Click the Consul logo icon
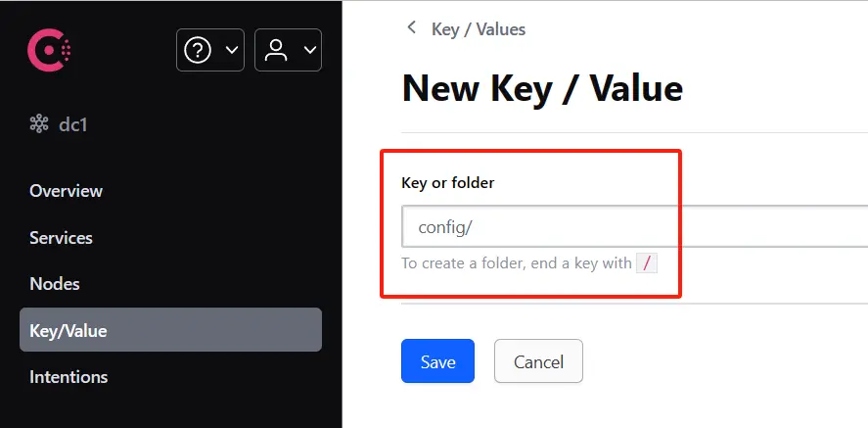 pyautogui.click(x=49, y=49)
